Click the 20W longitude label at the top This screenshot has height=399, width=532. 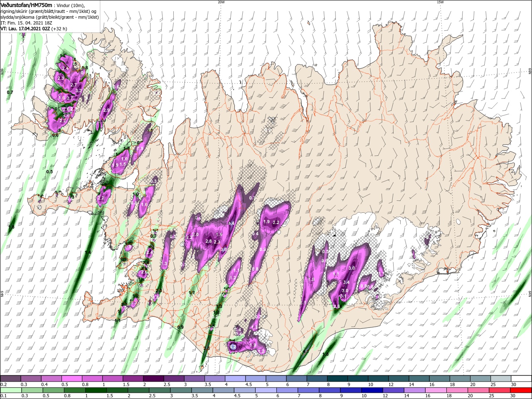[221, 2]
